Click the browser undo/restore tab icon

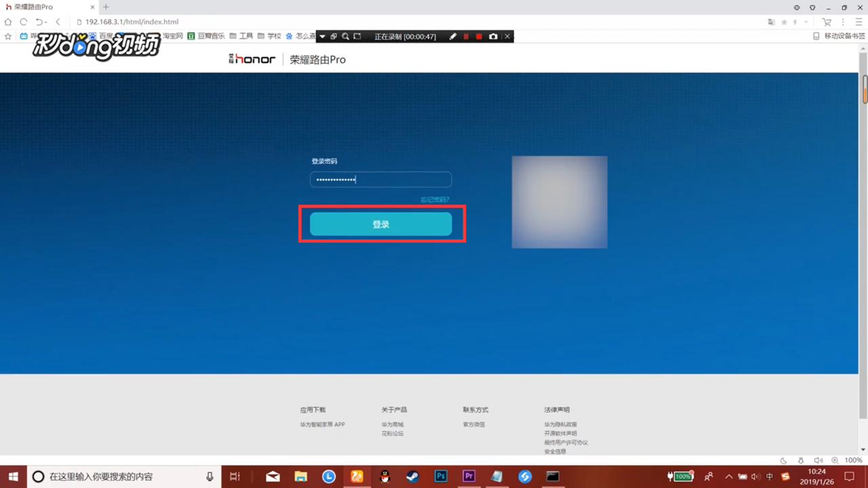(x=41, y=22)
